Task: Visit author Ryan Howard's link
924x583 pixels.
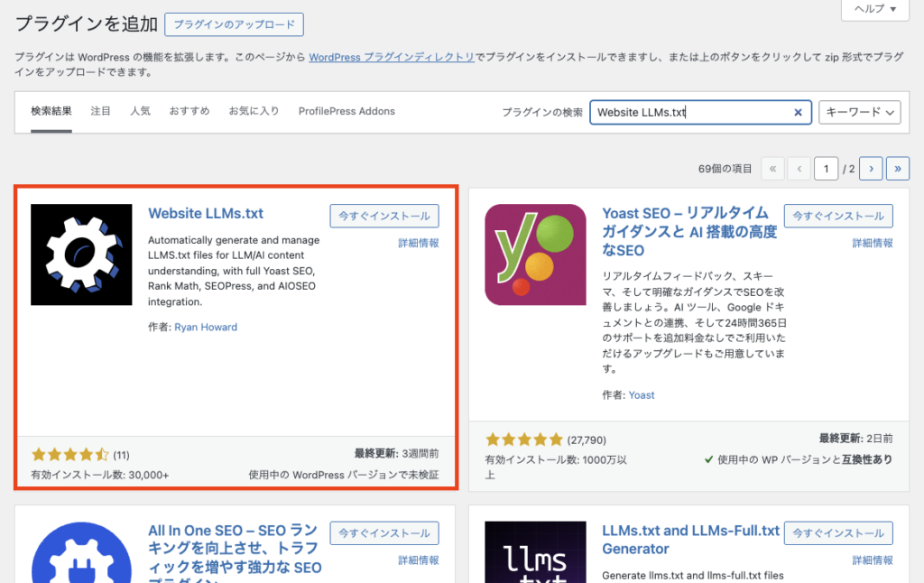Action: tap(206, 327)
